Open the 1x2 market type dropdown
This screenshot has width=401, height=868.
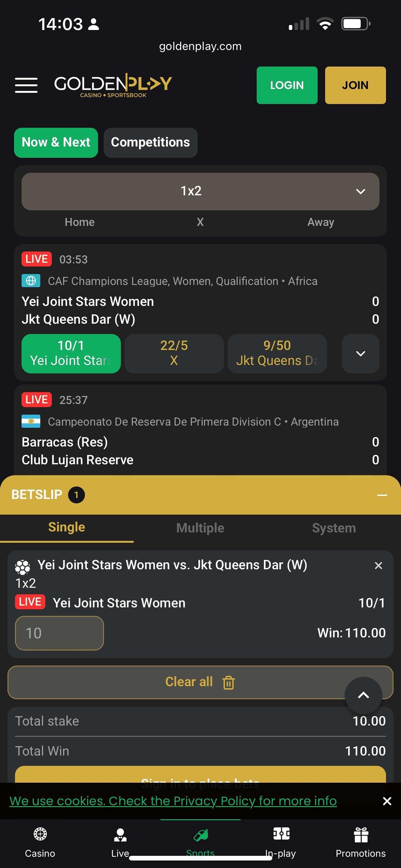click(200, 192)
